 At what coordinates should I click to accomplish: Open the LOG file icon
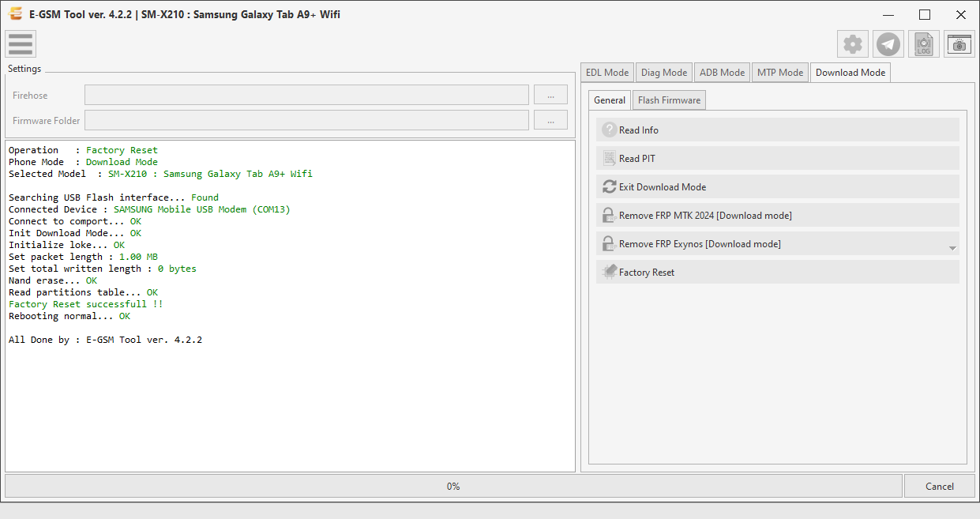pyautogui.click(x=924, y=44)
